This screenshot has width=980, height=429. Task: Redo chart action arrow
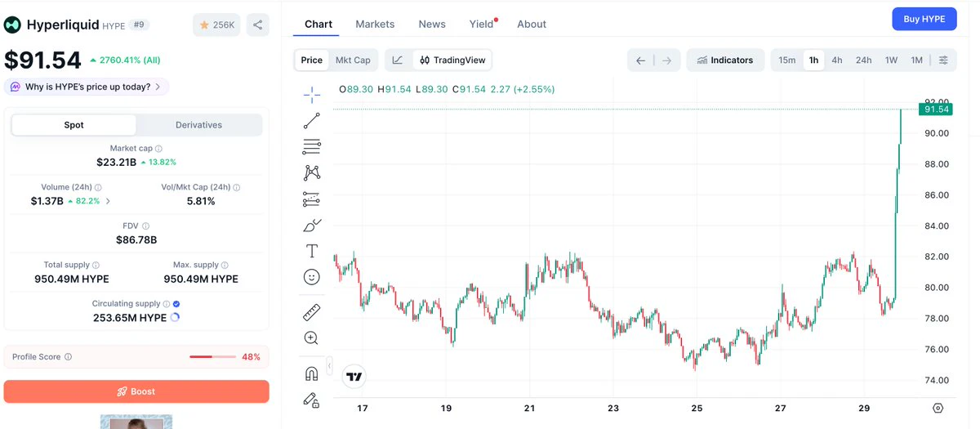[x=666, y=60]
